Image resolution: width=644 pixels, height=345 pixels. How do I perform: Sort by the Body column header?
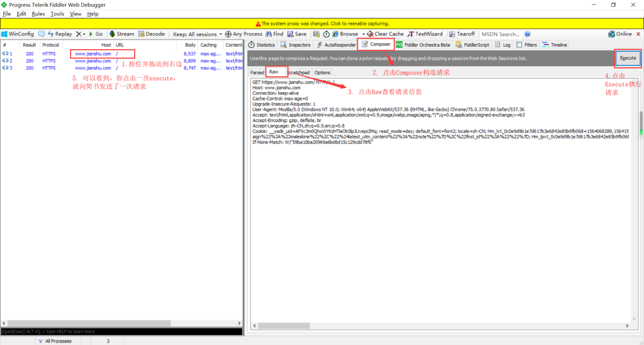186,45
